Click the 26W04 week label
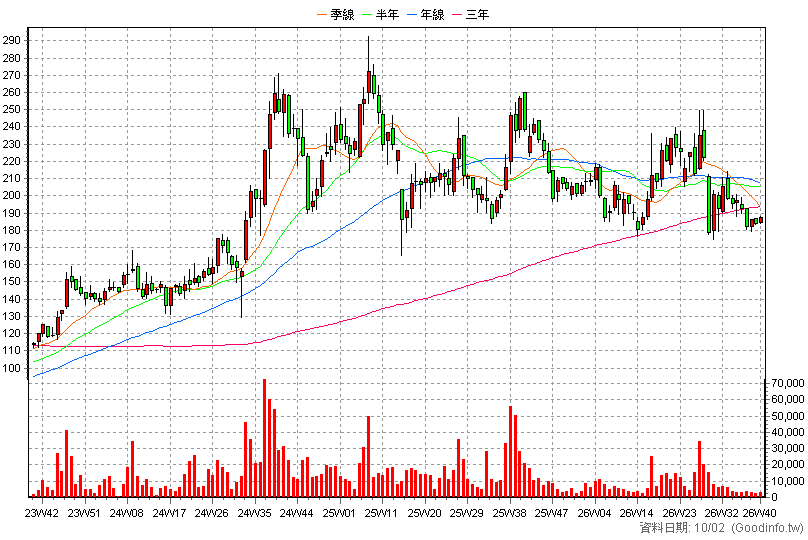 tap(594, 513)
